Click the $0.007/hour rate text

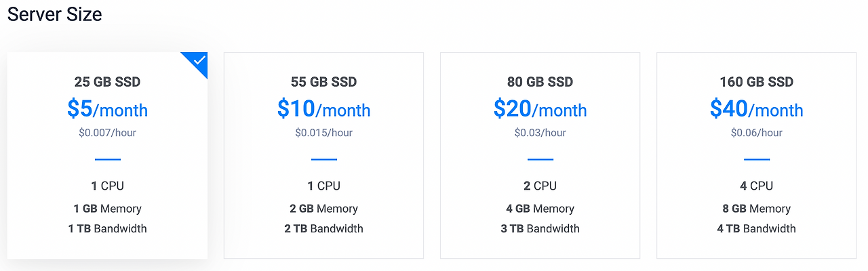click(107, 133)
